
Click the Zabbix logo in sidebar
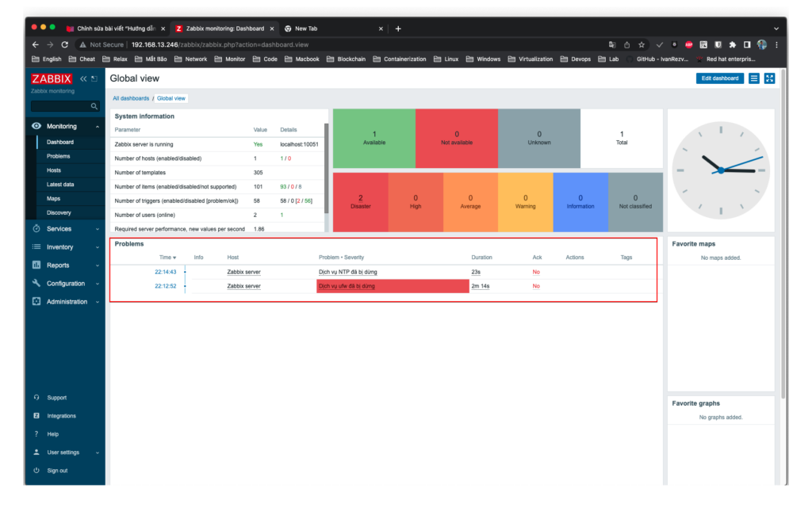coord(52,78)
